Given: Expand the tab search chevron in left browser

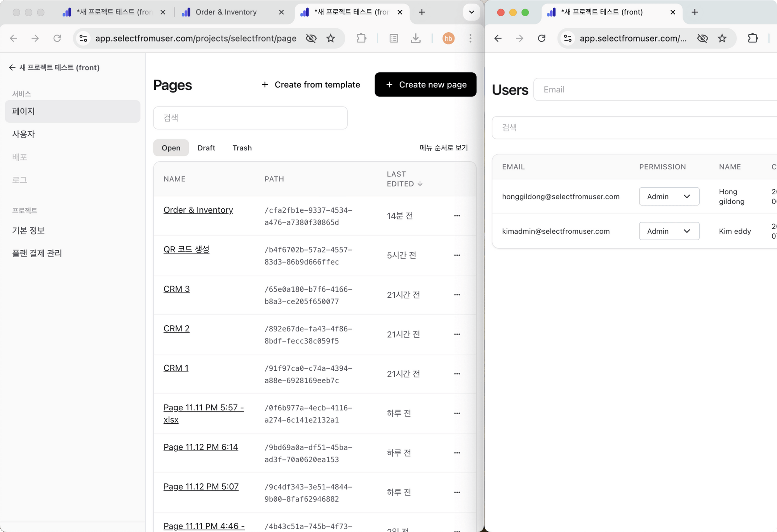Looking at the screenshot, I should click(x=471, y=12).
